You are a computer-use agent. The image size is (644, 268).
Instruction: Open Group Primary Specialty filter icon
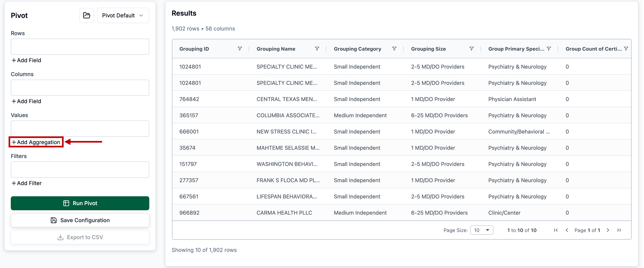(548, 49)
